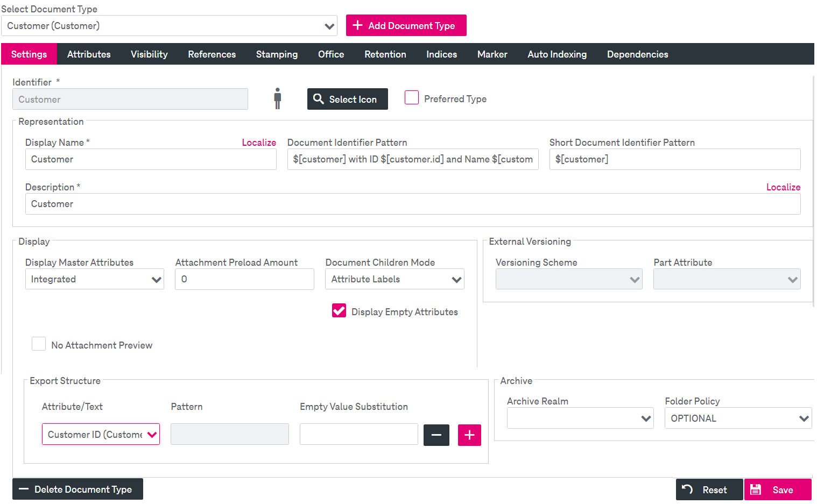Click Delete Document Type button
The image size is (817, 504).
click(78, 489)
